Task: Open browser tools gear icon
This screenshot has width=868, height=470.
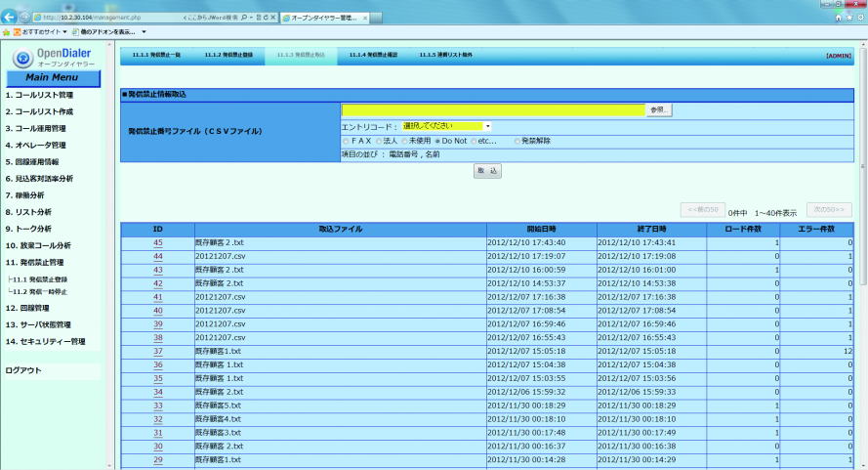Action: (x=861, y=18)
